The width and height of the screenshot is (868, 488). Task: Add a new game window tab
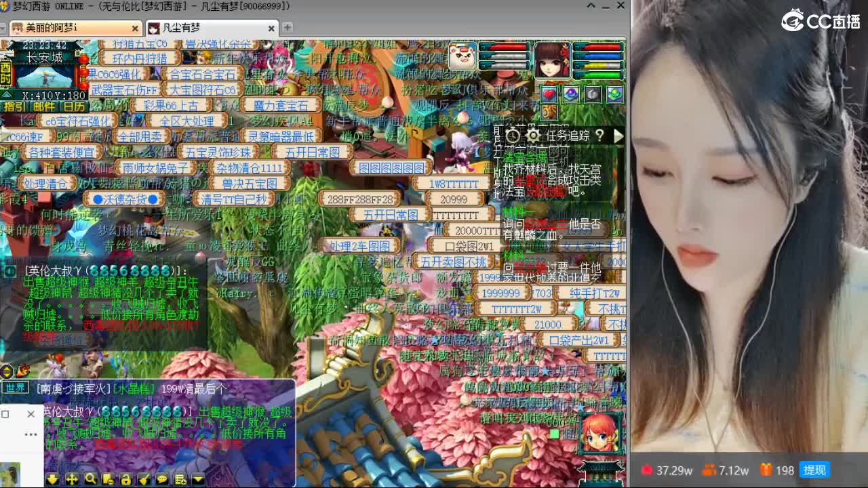[288, 28]
